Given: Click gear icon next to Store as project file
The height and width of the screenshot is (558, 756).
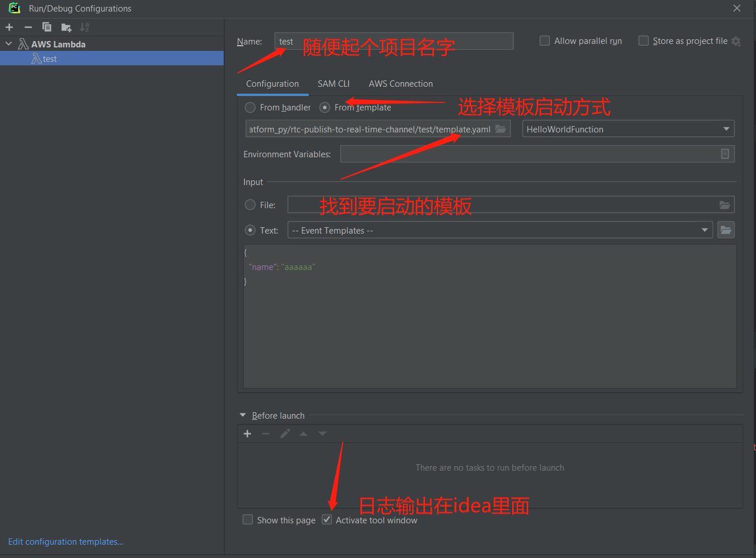Looking at the screenshot, I should (736, 41).
